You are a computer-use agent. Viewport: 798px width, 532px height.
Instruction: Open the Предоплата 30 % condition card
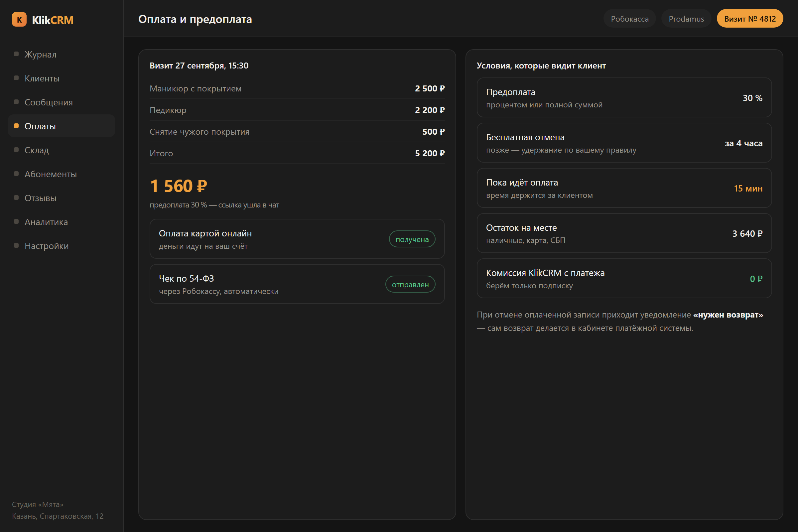click(x=624, y=98)
